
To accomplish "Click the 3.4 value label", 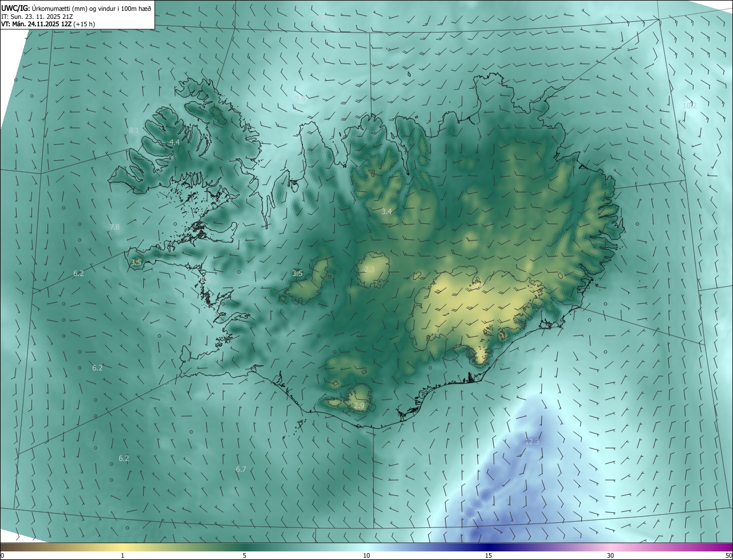I will pos(387,212).
